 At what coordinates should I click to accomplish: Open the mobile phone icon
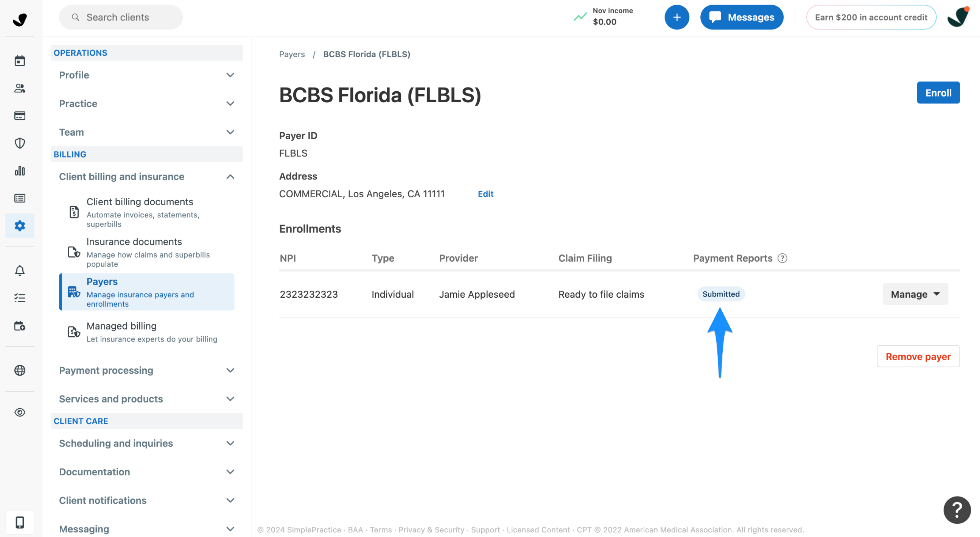pyautogui.click(x=20, y=522)
